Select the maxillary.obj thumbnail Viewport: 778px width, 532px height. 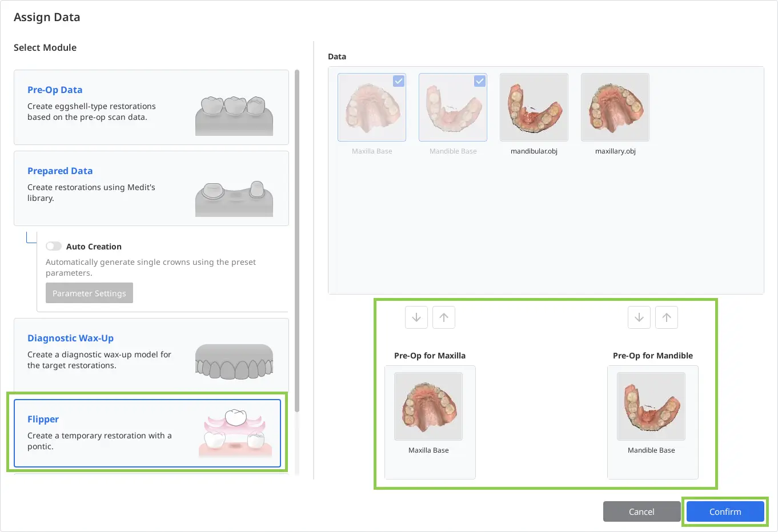tap(615, 107)
